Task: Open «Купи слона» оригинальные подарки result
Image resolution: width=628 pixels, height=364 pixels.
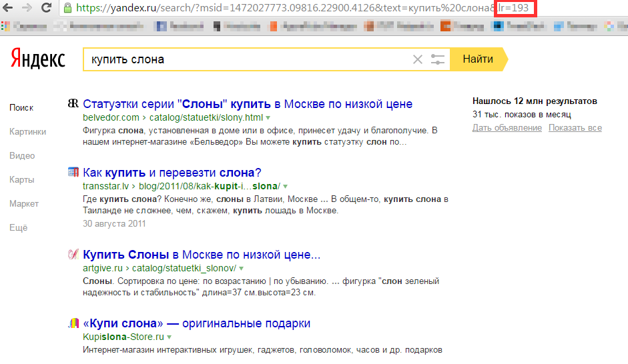Action: [x=196, y=323]
